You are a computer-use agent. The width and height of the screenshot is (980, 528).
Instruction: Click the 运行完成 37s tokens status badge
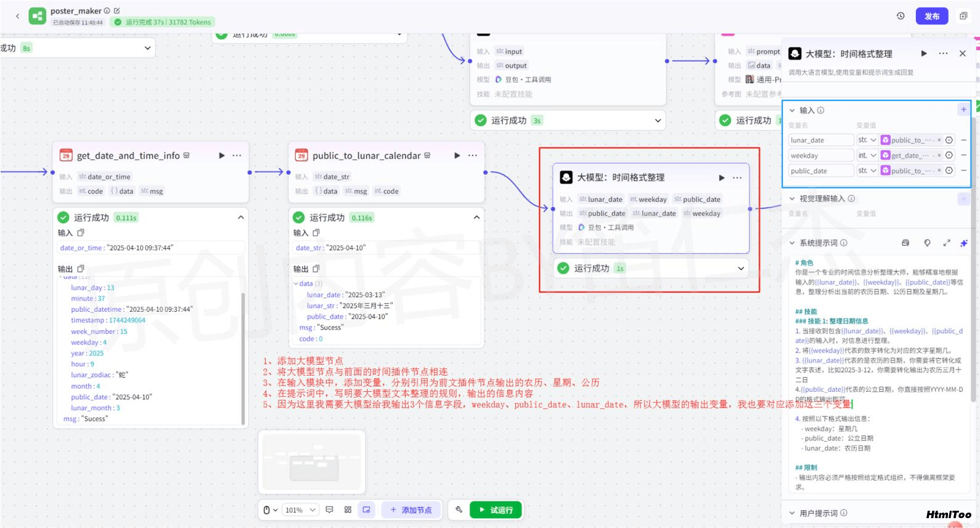pos(161,22)
